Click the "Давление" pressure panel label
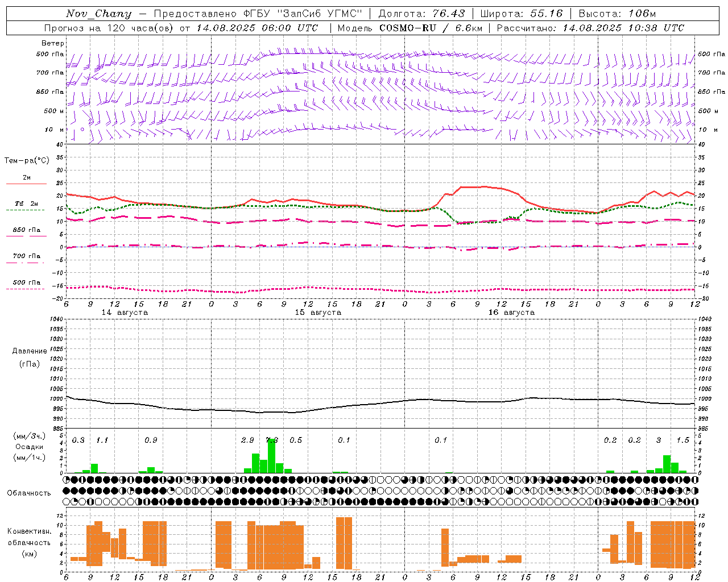 (x=30, y=351)
